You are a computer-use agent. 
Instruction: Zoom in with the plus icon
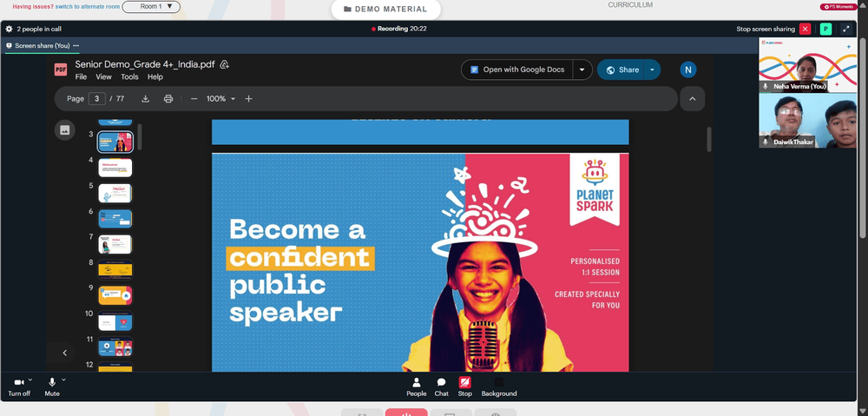tap(248, 99)
